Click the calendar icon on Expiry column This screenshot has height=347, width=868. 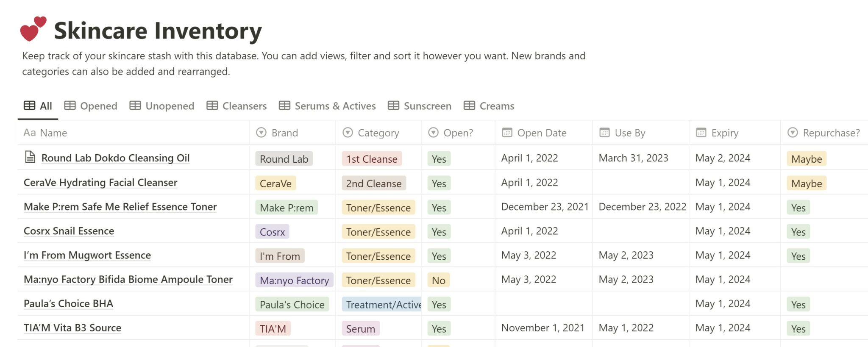[701, 133]
